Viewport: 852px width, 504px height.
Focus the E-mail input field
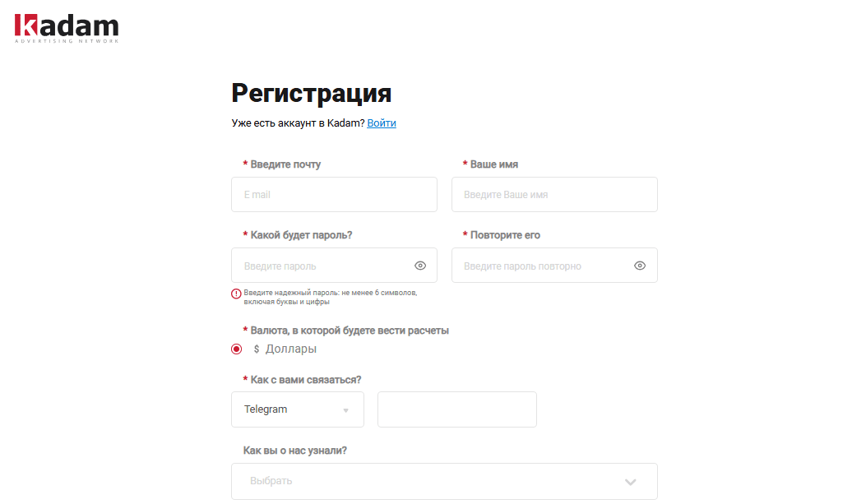[x=334, y=195]
